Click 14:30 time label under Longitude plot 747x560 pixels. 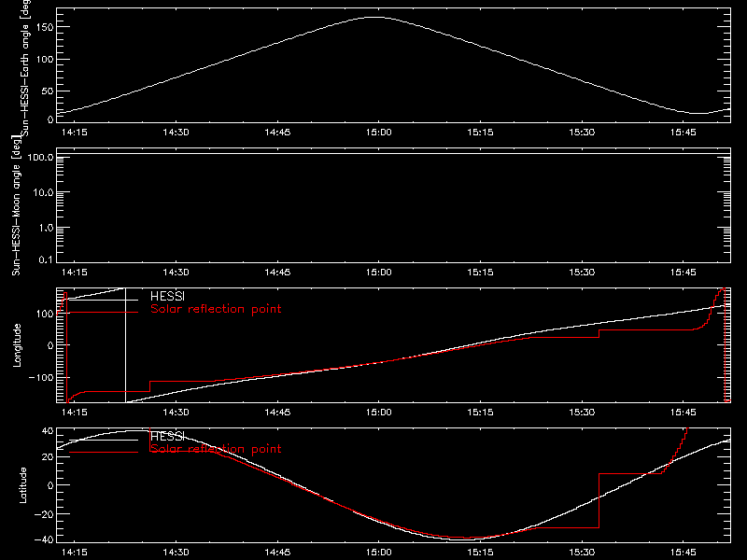[176, 413]
